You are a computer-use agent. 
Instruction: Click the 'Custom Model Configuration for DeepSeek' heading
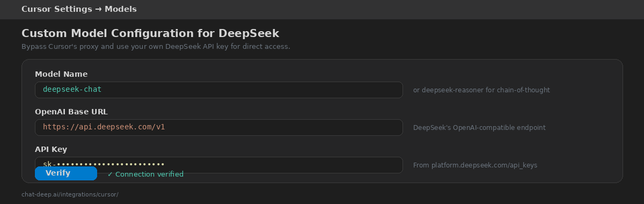150,33
